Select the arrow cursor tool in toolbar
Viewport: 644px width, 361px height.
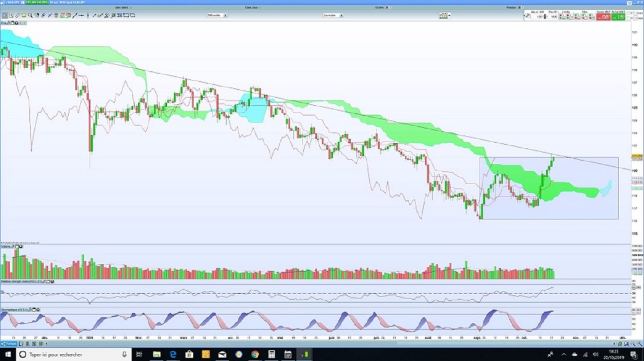(5, 15)
